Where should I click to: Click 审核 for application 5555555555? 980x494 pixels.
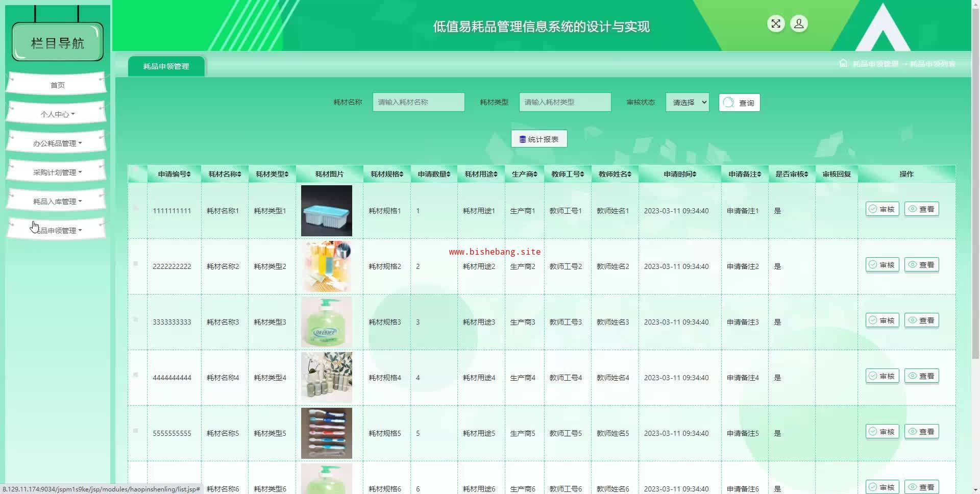click(x=883, y=432)
